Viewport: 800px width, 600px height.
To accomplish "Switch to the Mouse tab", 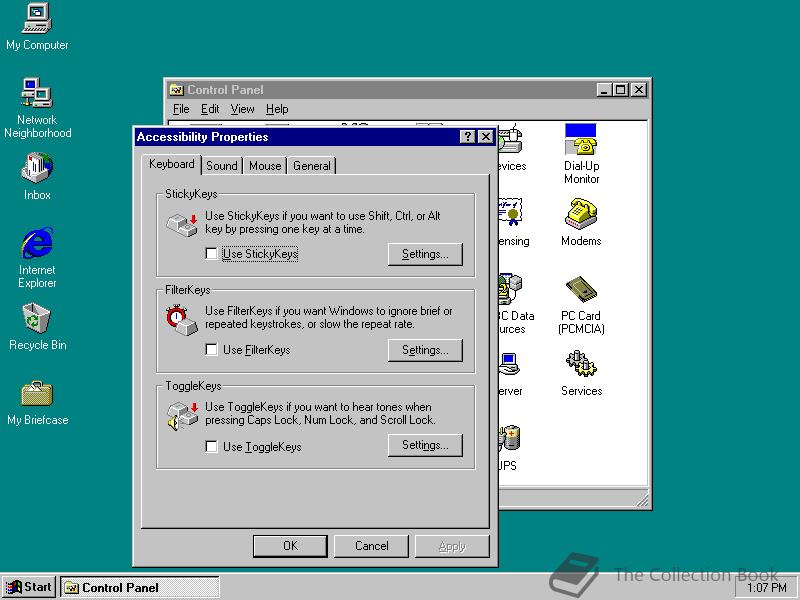I will (x=265, y=166).
